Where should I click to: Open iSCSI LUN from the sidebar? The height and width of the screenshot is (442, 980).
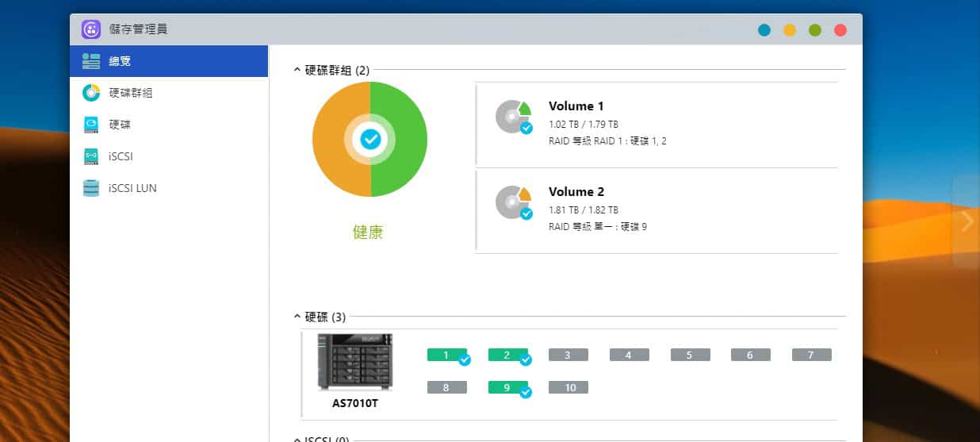click(132, 188)
